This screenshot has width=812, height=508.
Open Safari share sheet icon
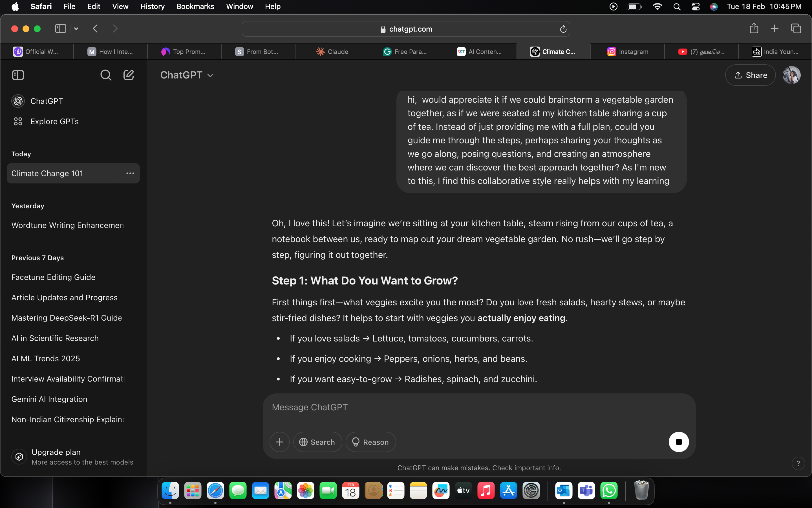click(754, 28)
